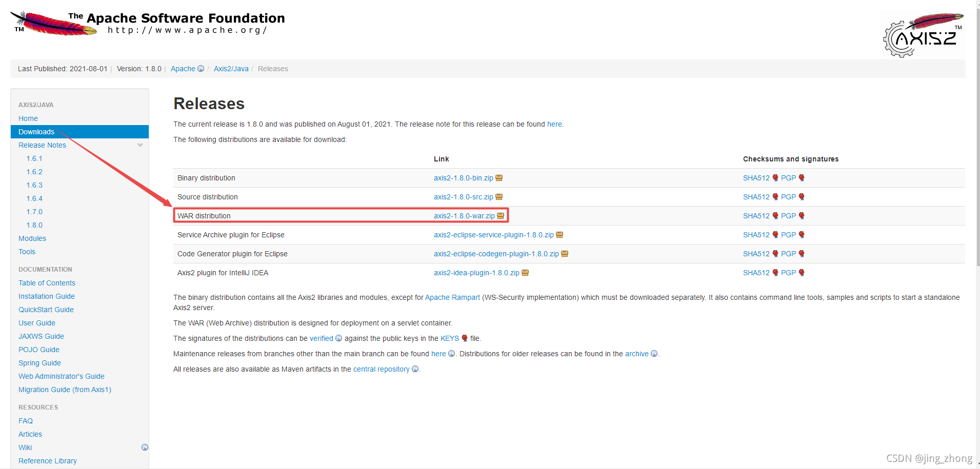Screen dimensions: 980x469
Task: Open release notes 1.7.0
Action: [34, 212]
